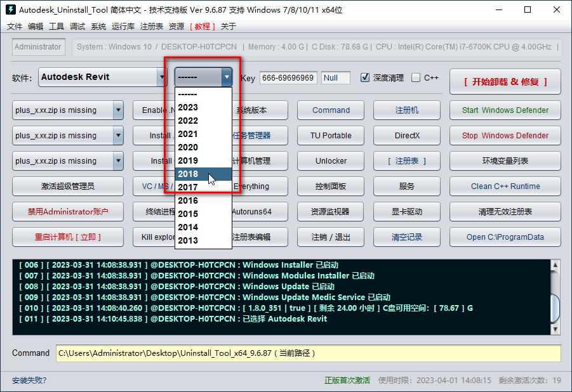Click 正版首次激活 status text

pyautogui.click(x=347, y=381)
